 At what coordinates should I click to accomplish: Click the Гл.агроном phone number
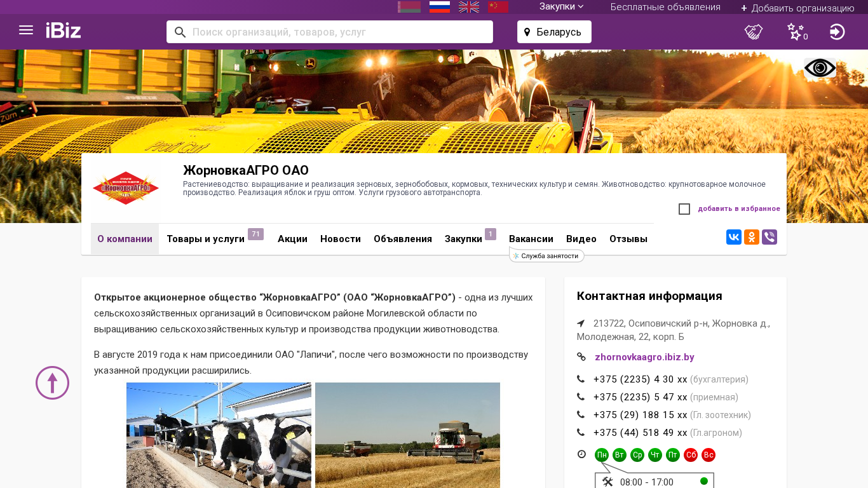click(641, 433)
